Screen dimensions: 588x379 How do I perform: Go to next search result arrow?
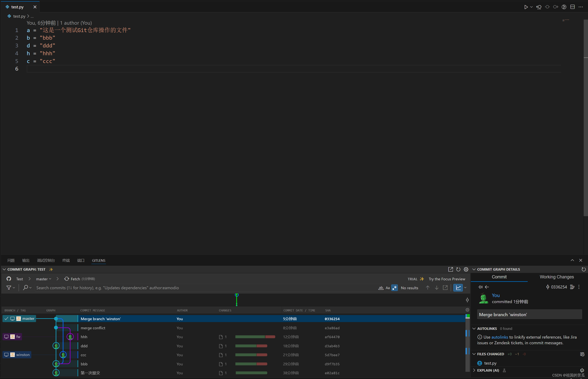(436, 288)
